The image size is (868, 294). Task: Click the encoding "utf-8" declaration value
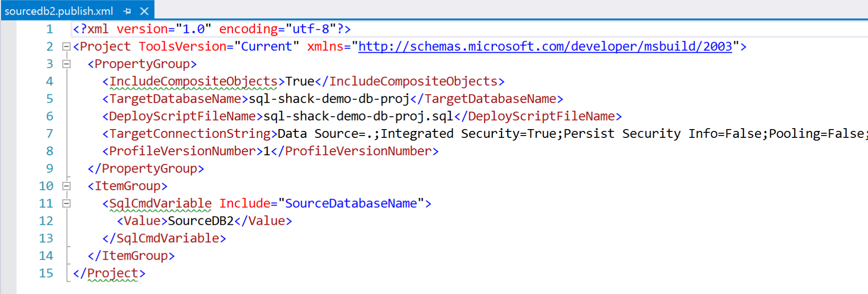(311, 29)
